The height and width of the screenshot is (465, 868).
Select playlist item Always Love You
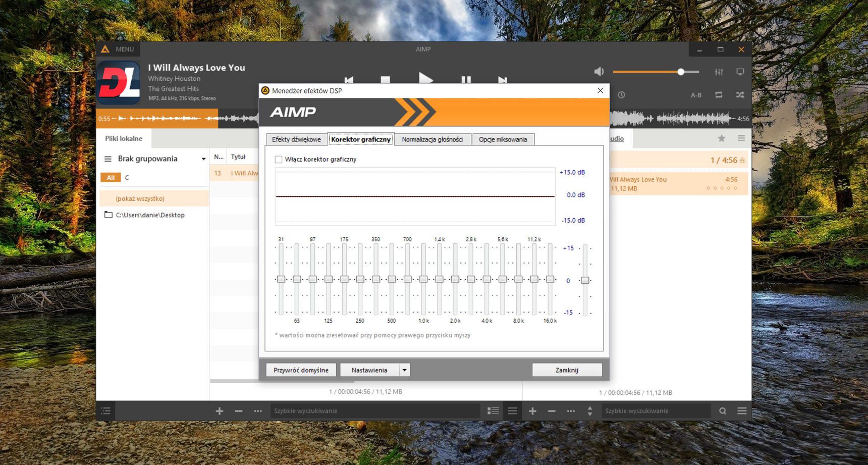tap(679, 184)
